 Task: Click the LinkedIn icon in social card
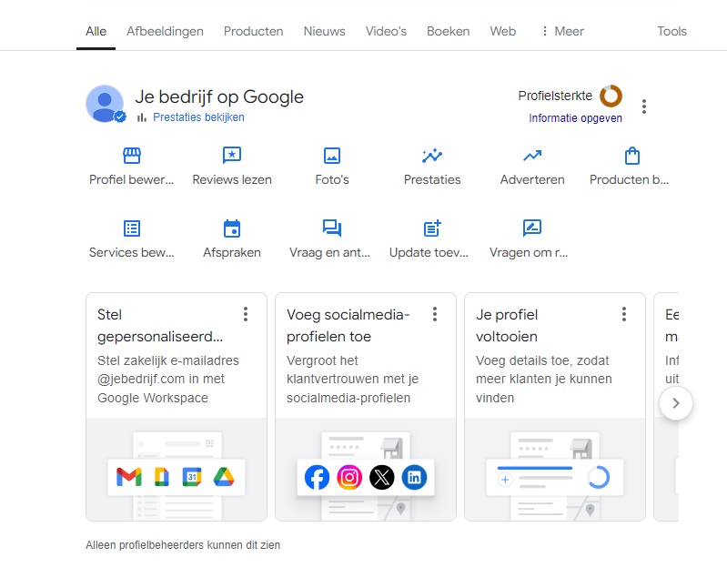coord(414,477)
